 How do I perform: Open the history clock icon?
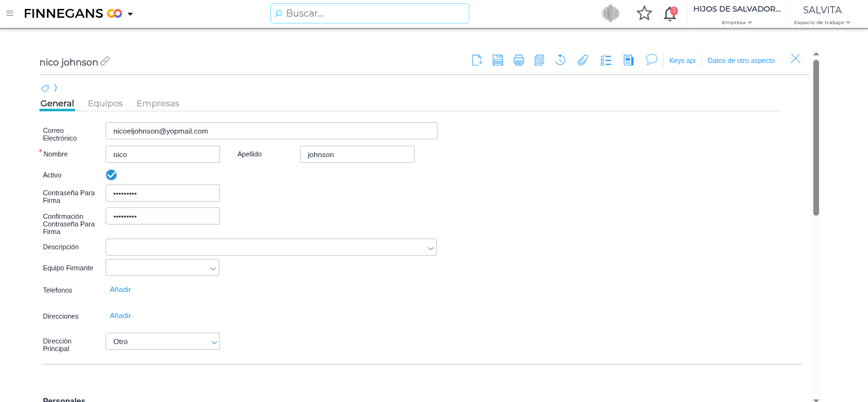coord(560,60)
